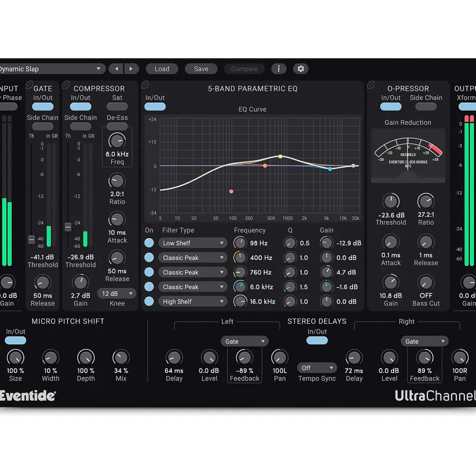This screenshot has height=476, width=476.
Task: Adjust left Delay time knob
Action: 174,358
